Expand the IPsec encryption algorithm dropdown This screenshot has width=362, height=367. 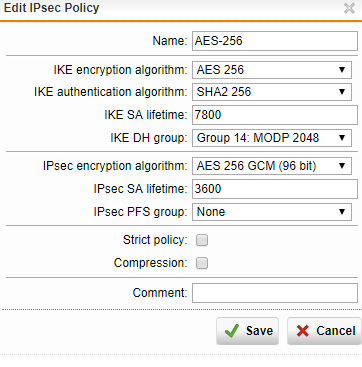pyautogui.click(x=272, y=166)
